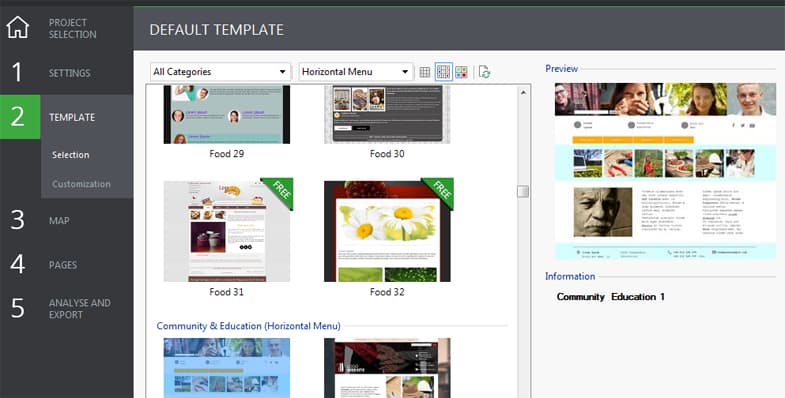Screen dimensions: 785x398
Task: Select the medium thumbnails view icon
Action: [x=444, y=72]
